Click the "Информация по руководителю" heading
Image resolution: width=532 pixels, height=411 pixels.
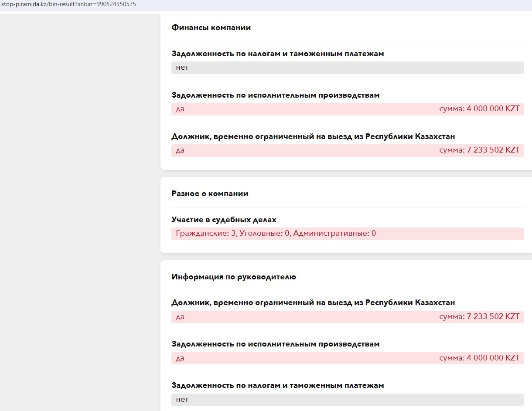click(x=234, y=277)
